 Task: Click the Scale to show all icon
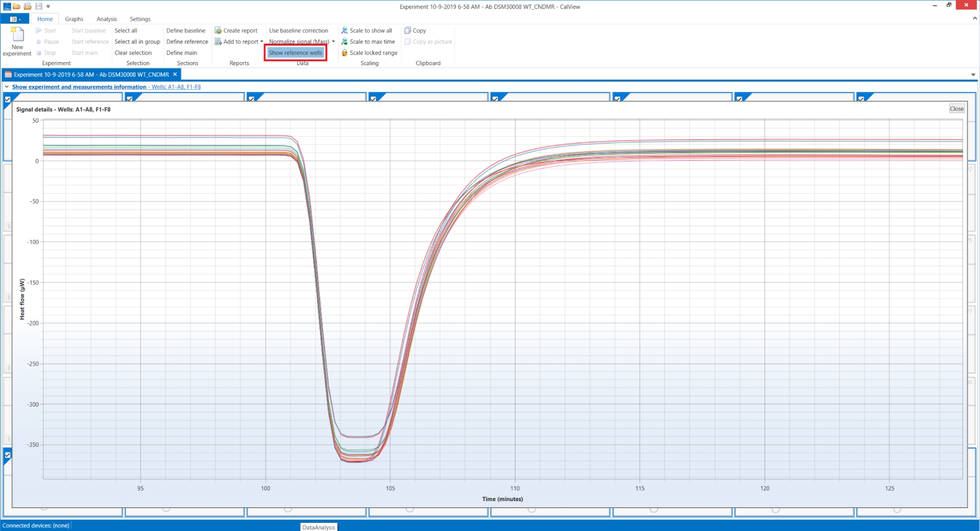[344, 30]
